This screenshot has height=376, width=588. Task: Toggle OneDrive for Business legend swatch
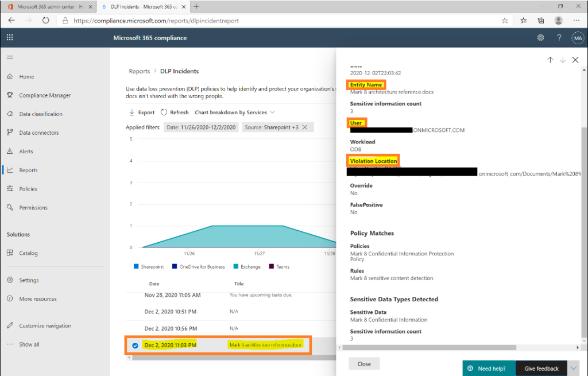point(175,266)
